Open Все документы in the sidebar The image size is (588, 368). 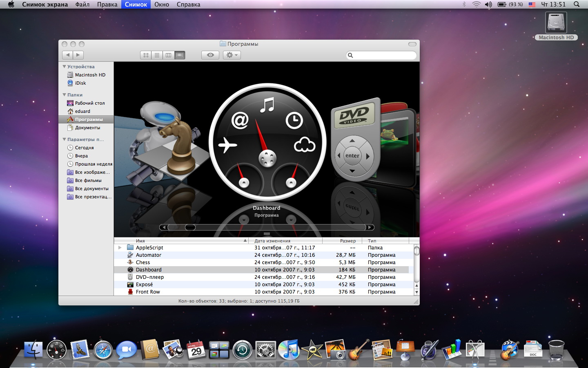88,188
